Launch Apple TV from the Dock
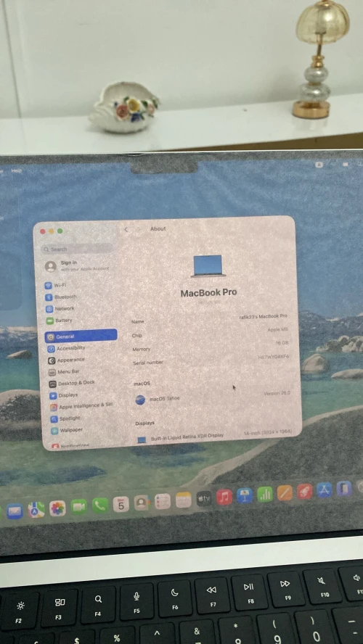Image resolution: width=363 pixels, height=644 pixels. tap(204, 499)
